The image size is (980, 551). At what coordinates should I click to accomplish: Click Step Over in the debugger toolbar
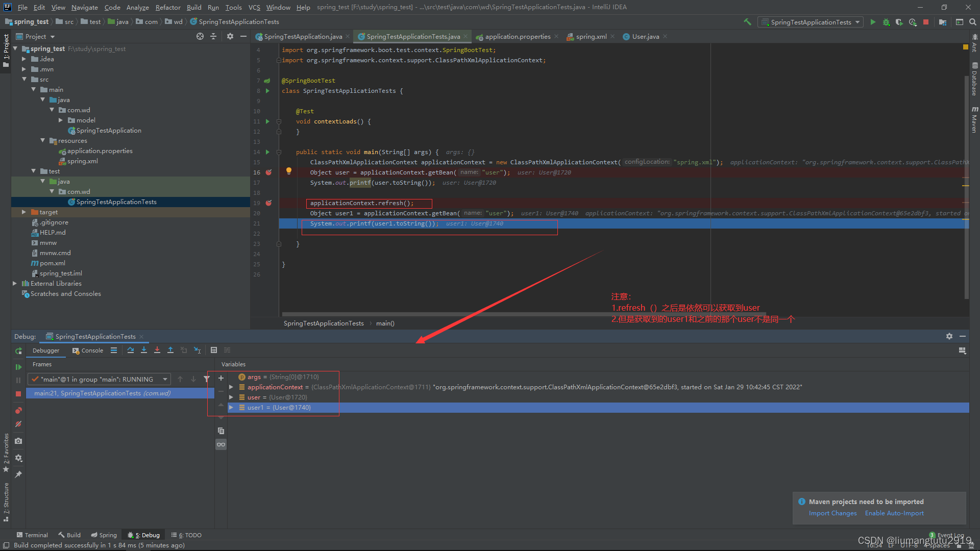pos(131,350)
